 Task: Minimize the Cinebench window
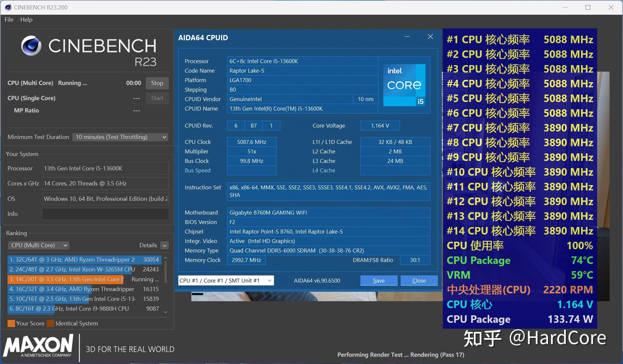(x=566, y=7)
